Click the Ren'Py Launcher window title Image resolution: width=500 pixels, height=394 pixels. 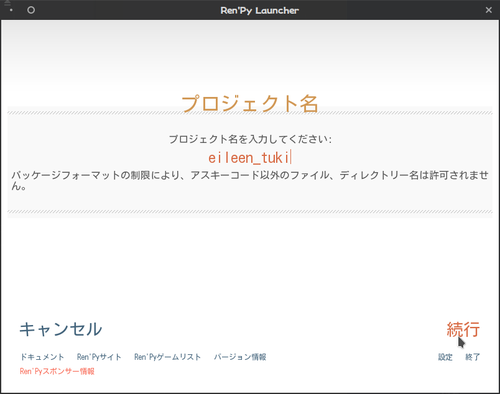click(x=259, y=10)
